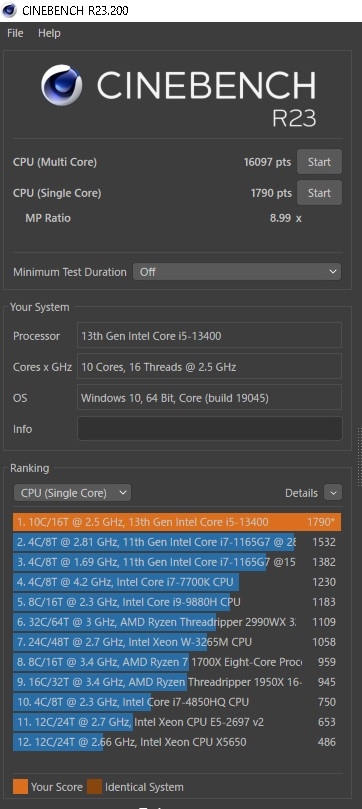Screen dimensions: 362x809
Task: Click the Processor name field
Action: [209, 336]
